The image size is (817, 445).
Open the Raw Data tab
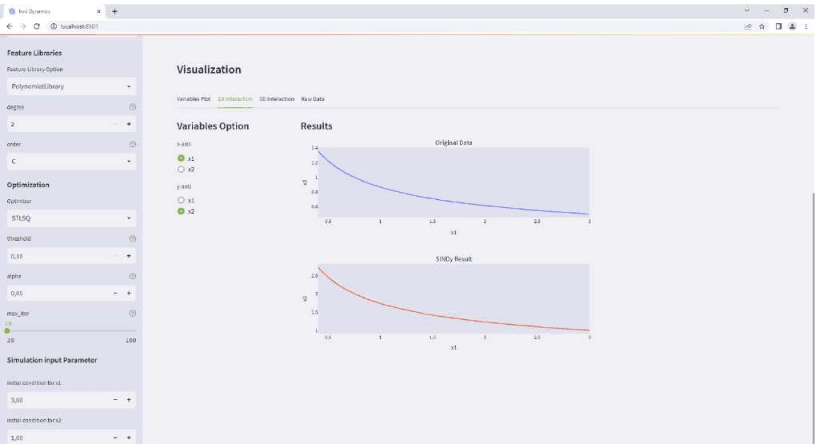coord(313,99)
